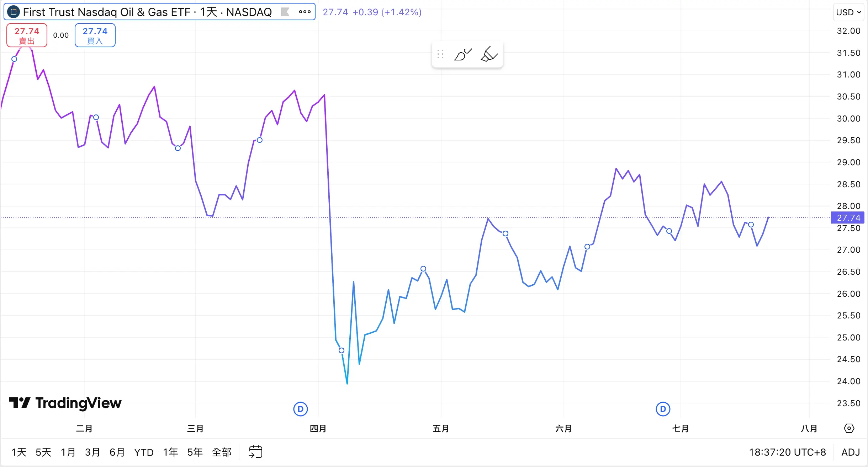
Task: Select the eraser tool icon
Action: click(489, 54)
